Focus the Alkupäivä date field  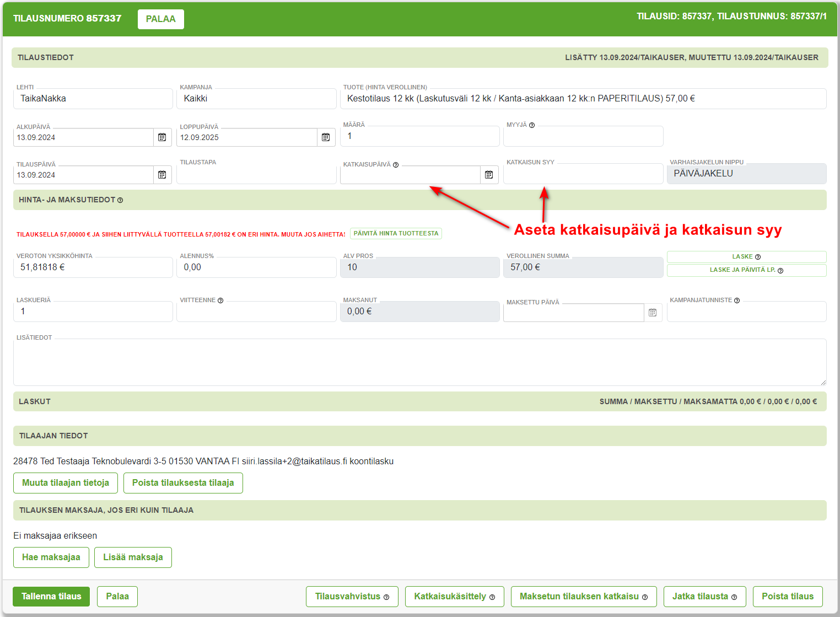point(83,137)
